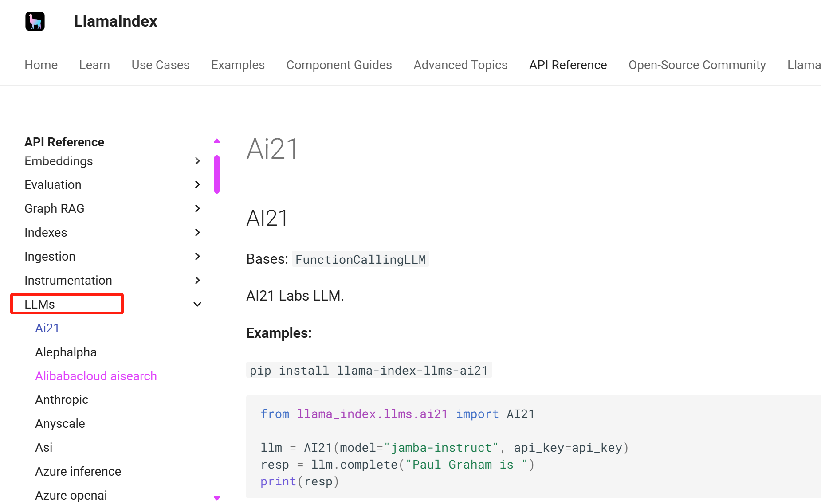Click the purple sidebar scrollbar thumb
Image resolution: width=821 pixels, height=504 pixels.
217,174
